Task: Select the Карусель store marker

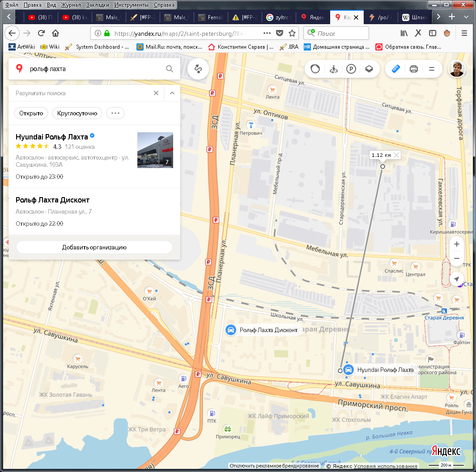Action: pyautogui.click(x=78, y=359)
